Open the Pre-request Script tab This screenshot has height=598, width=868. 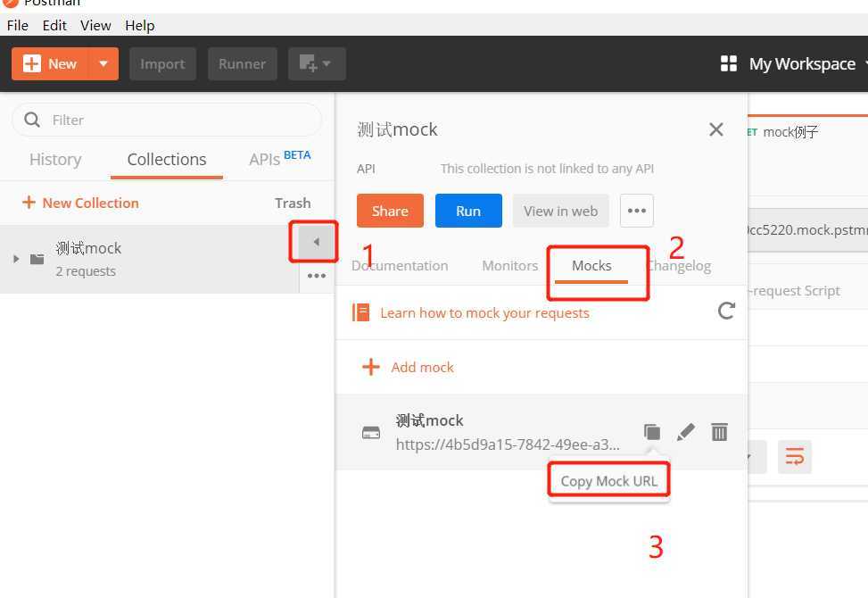[x=794, y=291]
